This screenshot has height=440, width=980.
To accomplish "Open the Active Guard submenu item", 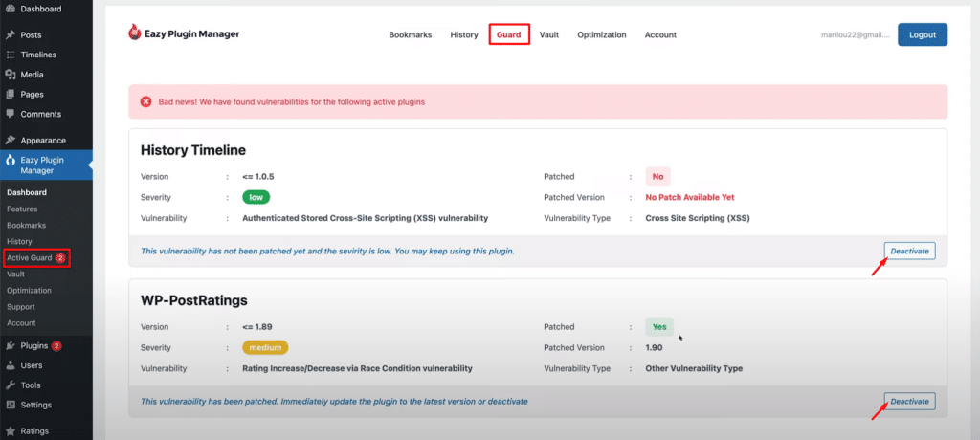I will pyautogui.click(x=30, y=257).
